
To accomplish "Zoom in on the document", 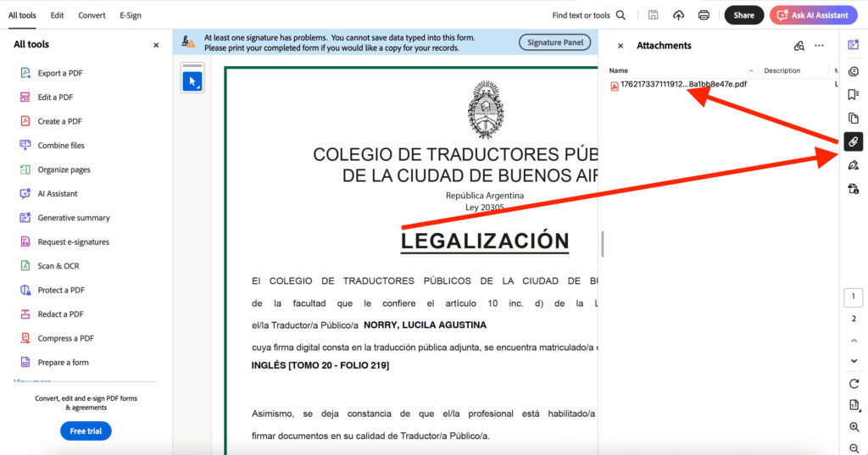I will pos(854,427).
